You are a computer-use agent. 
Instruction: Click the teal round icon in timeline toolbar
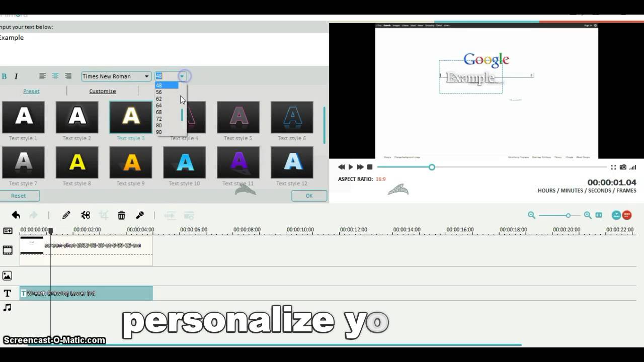click(x=616, y=215)
